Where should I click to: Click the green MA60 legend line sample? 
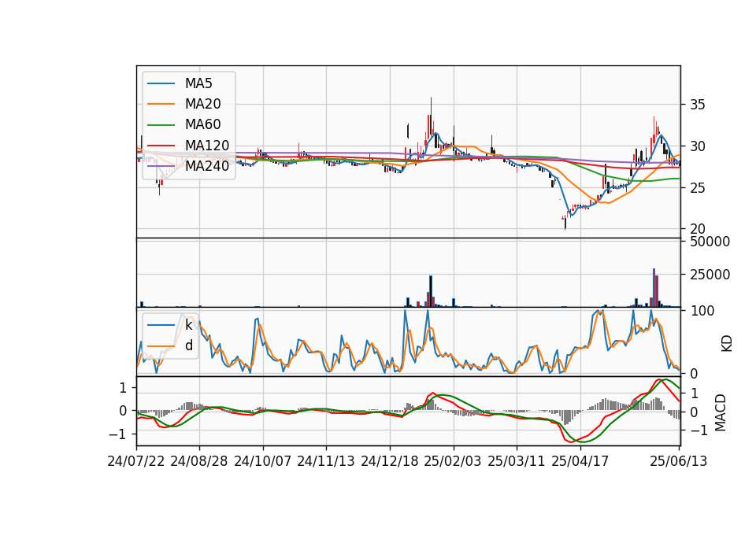(x=161, y=125)
